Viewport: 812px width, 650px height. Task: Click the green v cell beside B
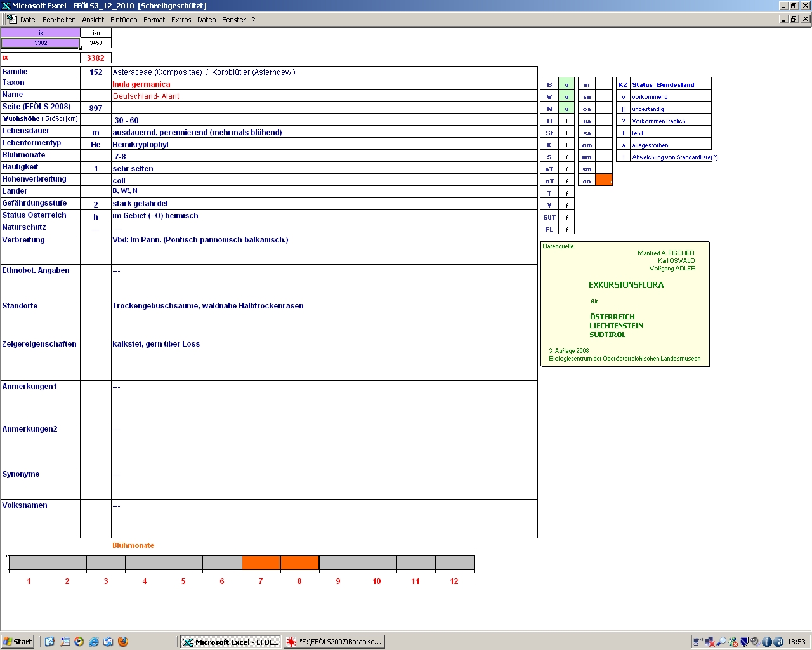[566, 84]
